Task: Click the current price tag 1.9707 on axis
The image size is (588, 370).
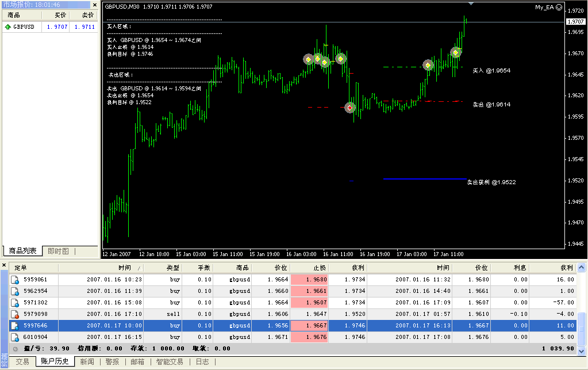Action: (575, 22)
